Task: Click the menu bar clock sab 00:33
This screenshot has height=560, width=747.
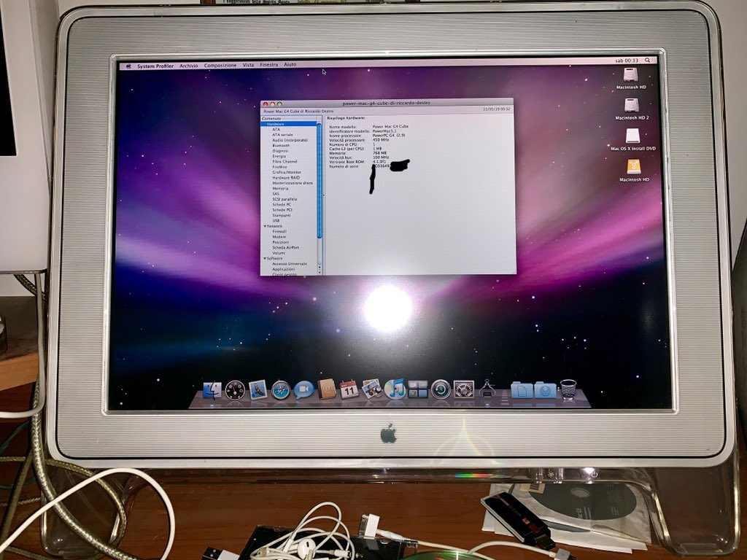Action: click(627, 61)
